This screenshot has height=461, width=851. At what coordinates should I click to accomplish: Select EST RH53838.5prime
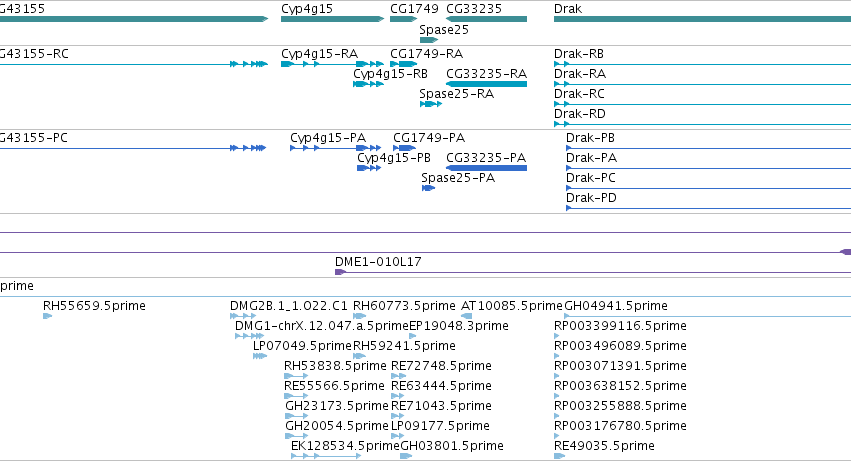click(335, 366)
